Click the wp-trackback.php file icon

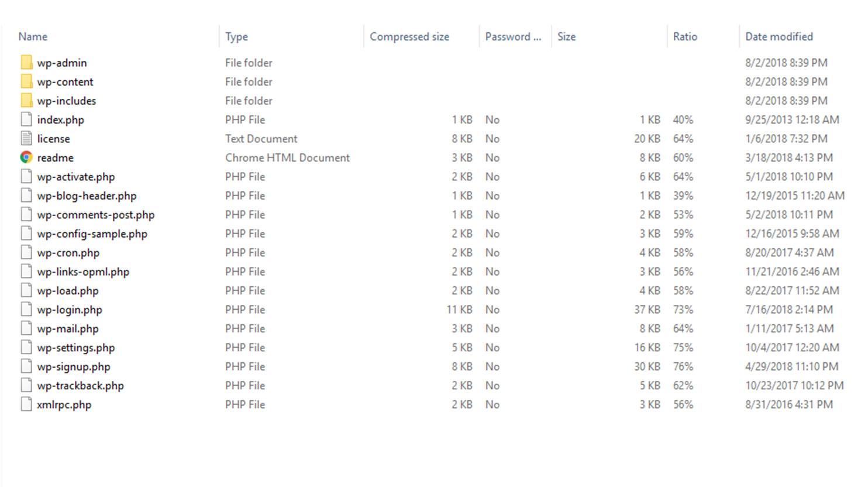click(x=26, y=386)
